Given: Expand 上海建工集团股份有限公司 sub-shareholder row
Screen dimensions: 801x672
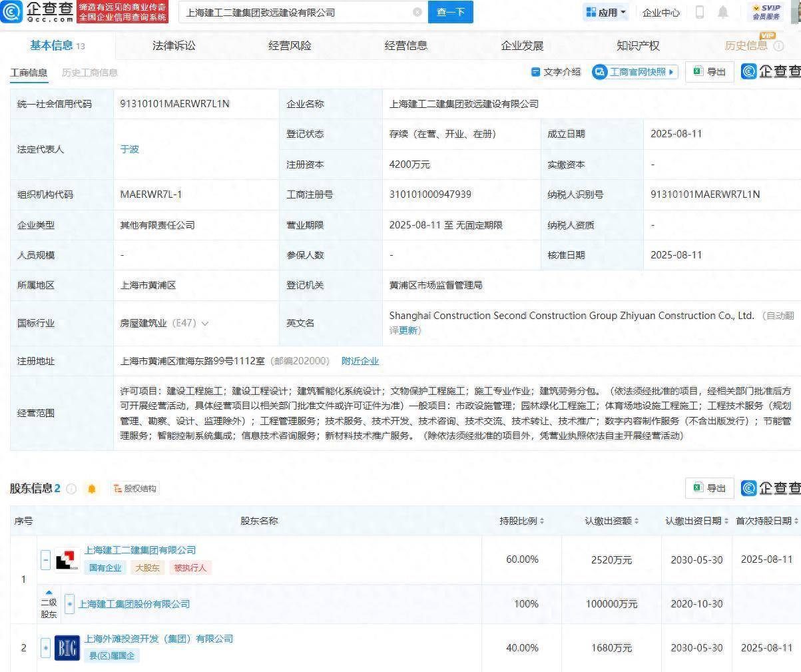Looking at the screenshot, I should [70, 604].
